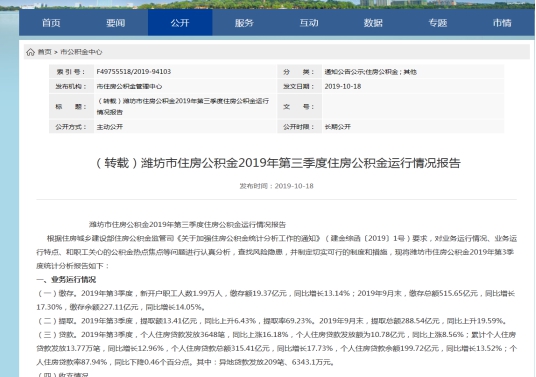
Task: Open the 服务 navigation tab
Action: point(244,23)
